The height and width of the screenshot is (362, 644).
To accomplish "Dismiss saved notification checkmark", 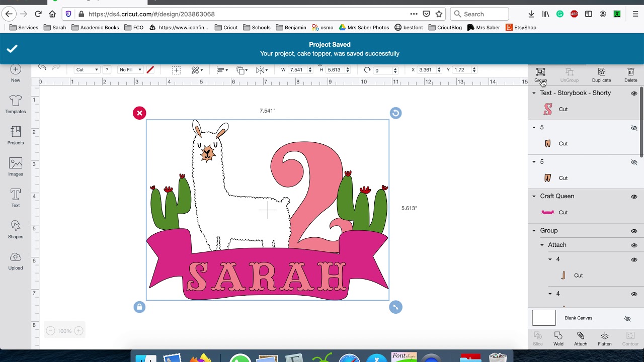I will (12, 49).
